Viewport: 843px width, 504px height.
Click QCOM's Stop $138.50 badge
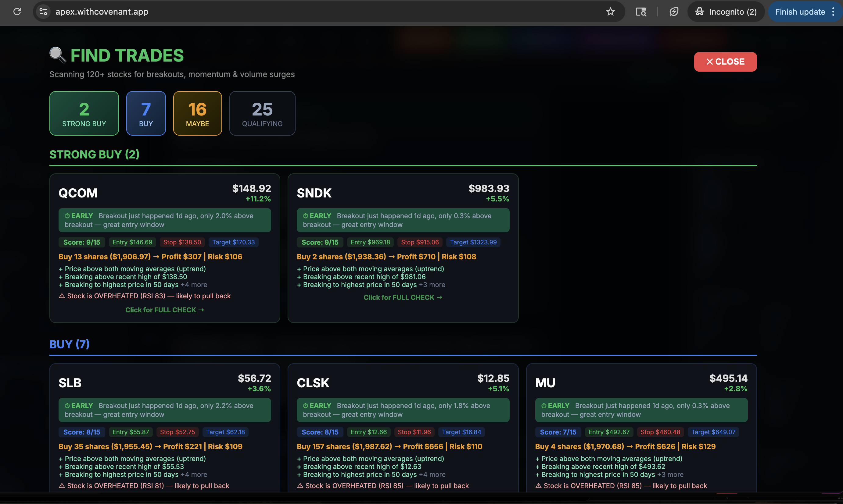182,242
